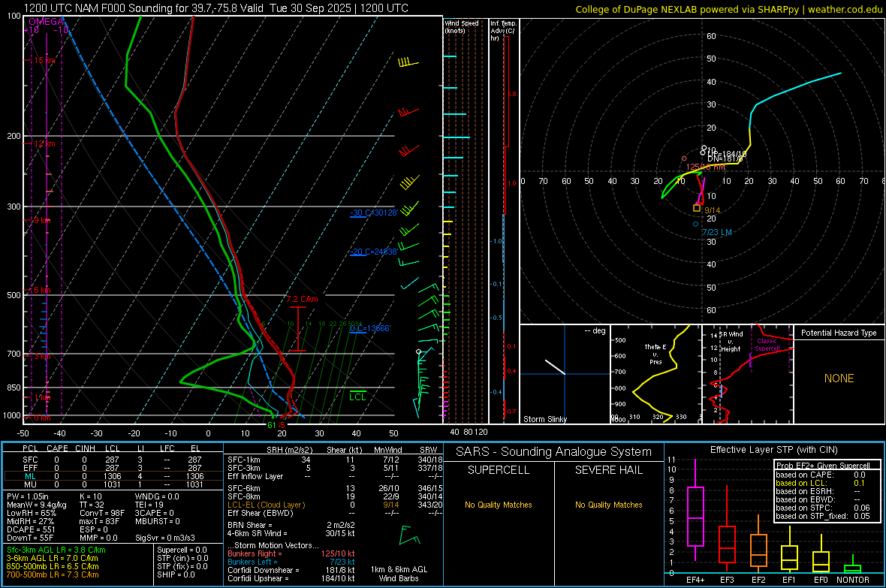Click the 'Supercell = 0.0' composite value
The image size is (886, 588).
point(182,550)
